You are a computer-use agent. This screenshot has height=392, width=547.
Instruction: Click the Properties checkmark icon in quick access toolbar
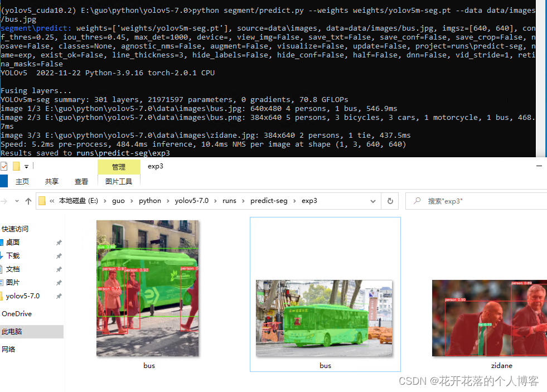4,166
